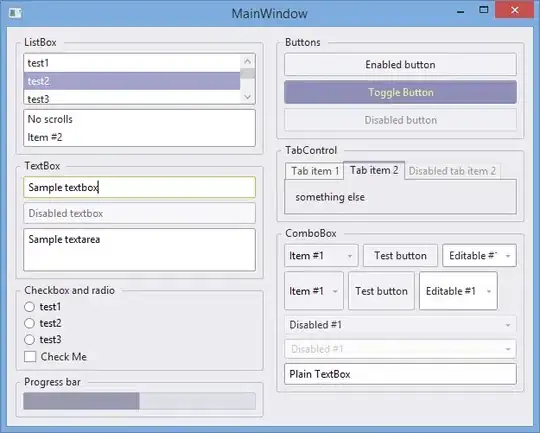
Task: Click inside the progress bar
Action: pyautogui.click(x=139, y=401)
